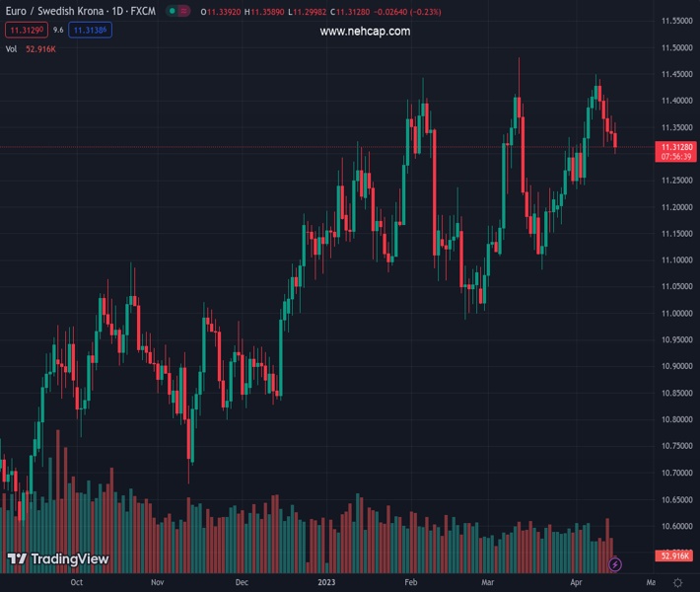
Task: Click the 2023 label on time axis
Action: pos(328,583)
